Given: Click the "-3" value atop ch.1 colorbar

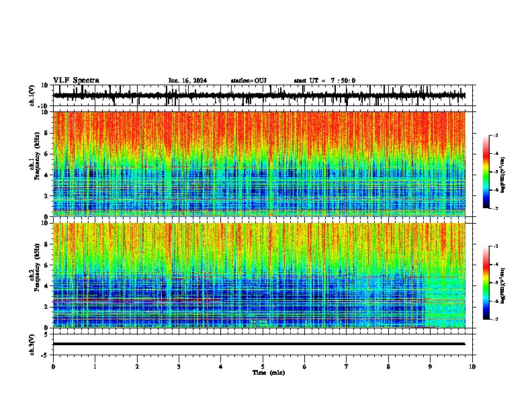Looking at the screenshot, I should point(495,135).
